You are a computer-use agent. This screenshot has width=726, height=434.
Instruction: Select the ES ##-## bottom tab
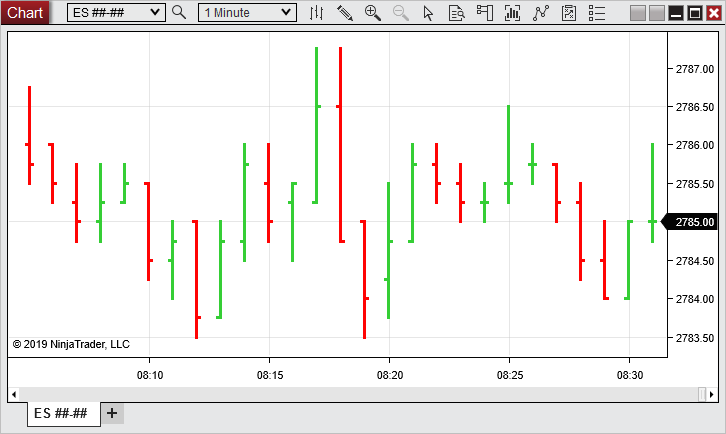click(x=62, y=413)
